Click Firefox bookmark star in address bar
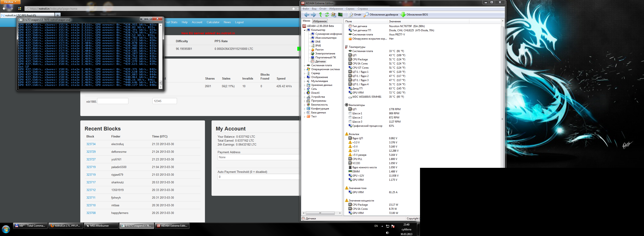Viewport: 644px width, 236px height. pos(294,9)
